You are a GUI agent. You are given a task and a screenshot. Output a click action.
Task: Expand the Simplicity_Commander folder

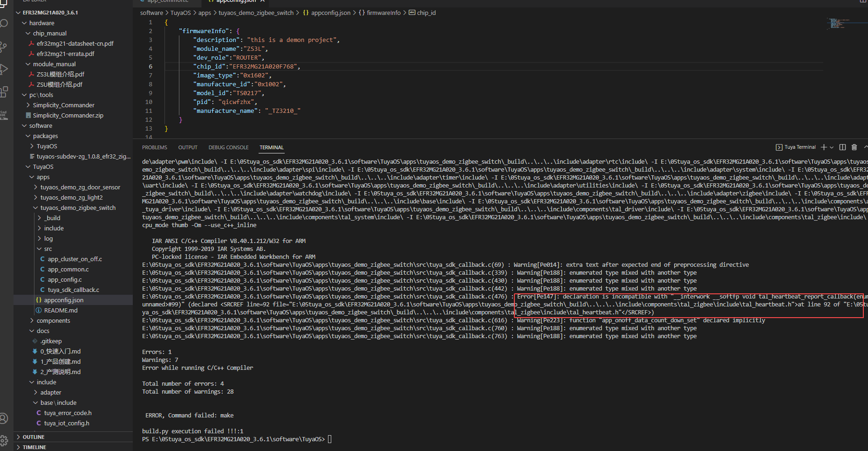(x=28, y=105)
